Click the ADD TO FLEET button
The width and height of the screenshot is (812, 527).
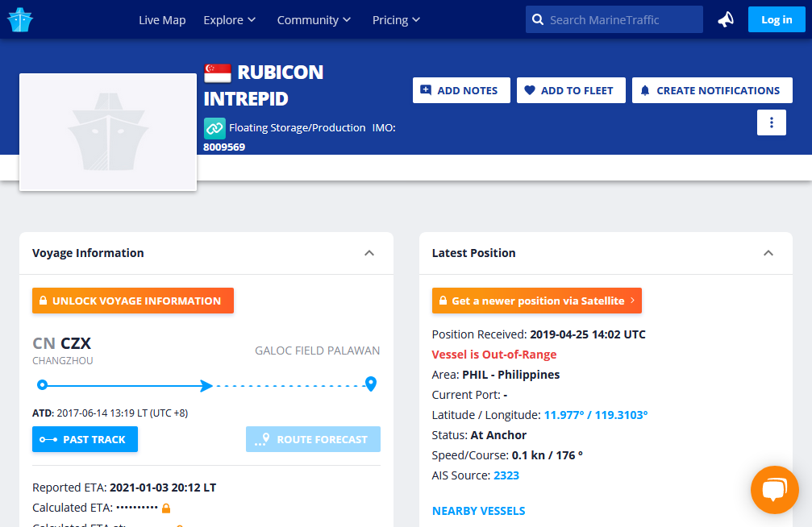coord(571,90)
